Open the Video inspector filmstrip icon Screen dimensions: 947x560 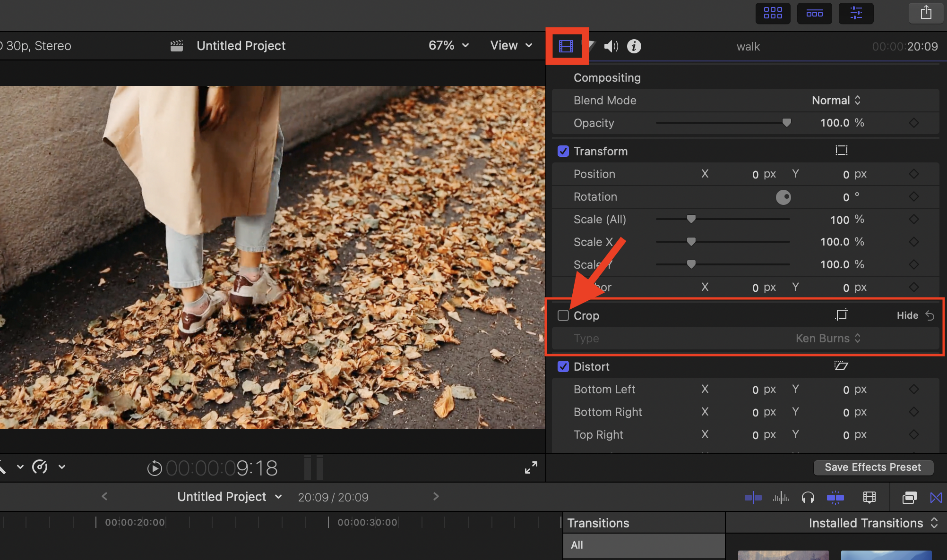coord(566,46)
